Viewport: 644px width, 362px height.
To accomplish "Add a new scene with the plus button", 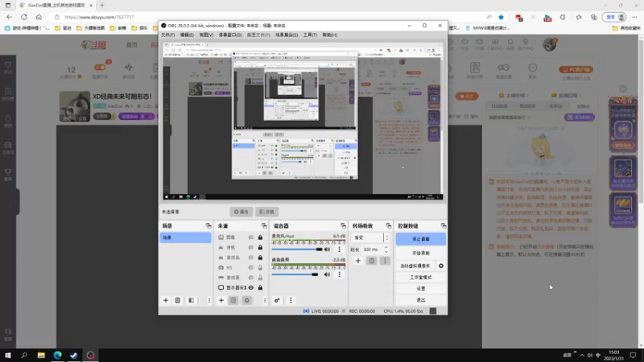I will click(166, 300).
